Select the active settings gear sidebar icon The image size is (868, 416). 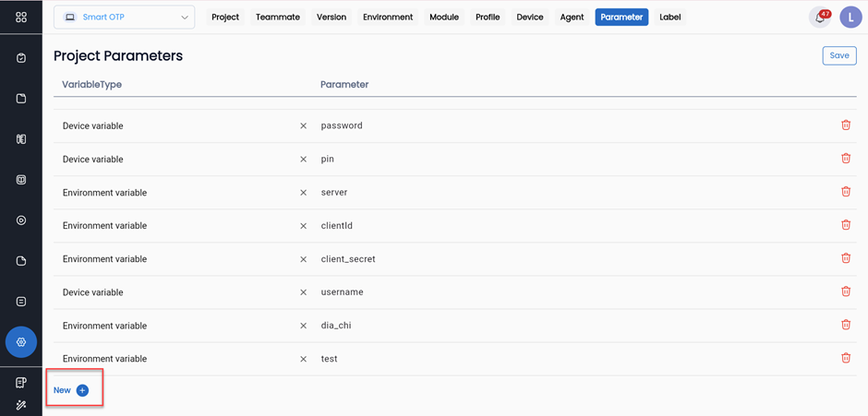coord(21,342)
